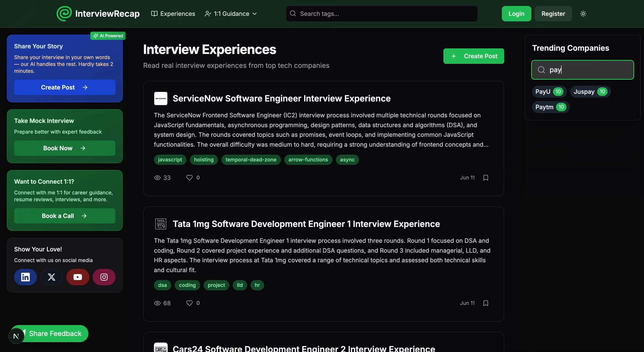644x352 pixels.
Task: Toggle light/dark theme sun icon
Action: (583, 14)
